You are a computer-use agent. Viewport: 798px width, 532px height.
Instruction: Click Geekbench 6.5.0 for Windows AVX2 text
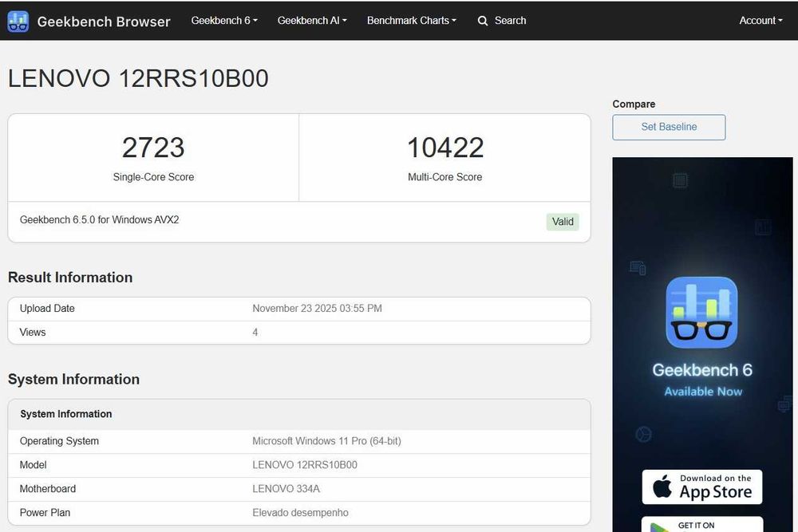[x=99, y=219]
